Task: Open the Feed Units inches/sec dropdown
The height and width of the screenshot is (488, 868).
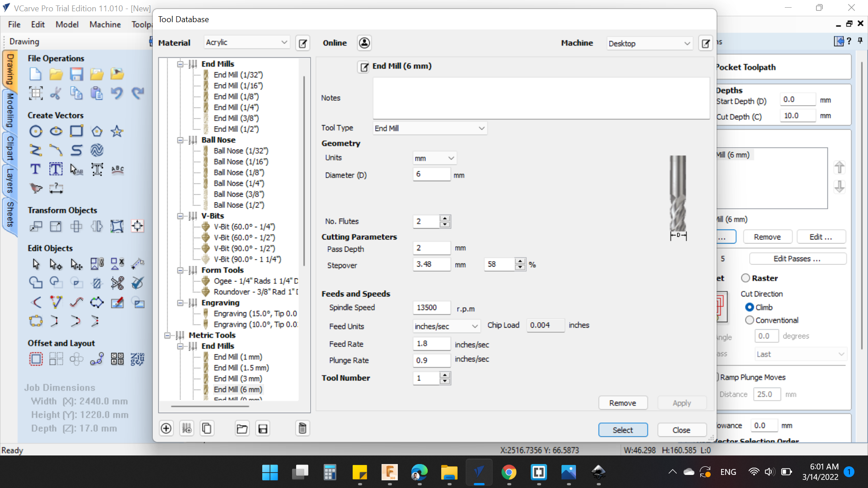Action: click(x=446, y=326)
